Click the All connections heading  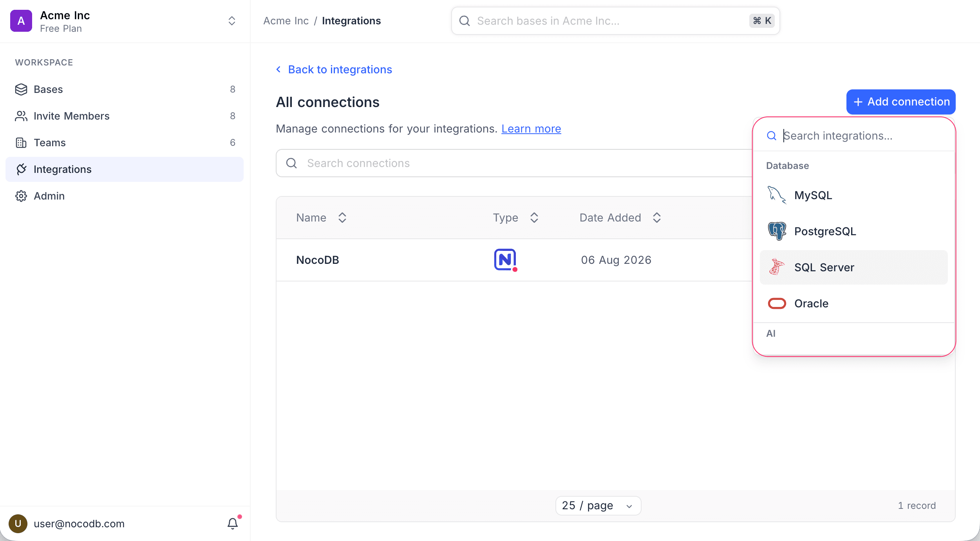pos(327,102)
